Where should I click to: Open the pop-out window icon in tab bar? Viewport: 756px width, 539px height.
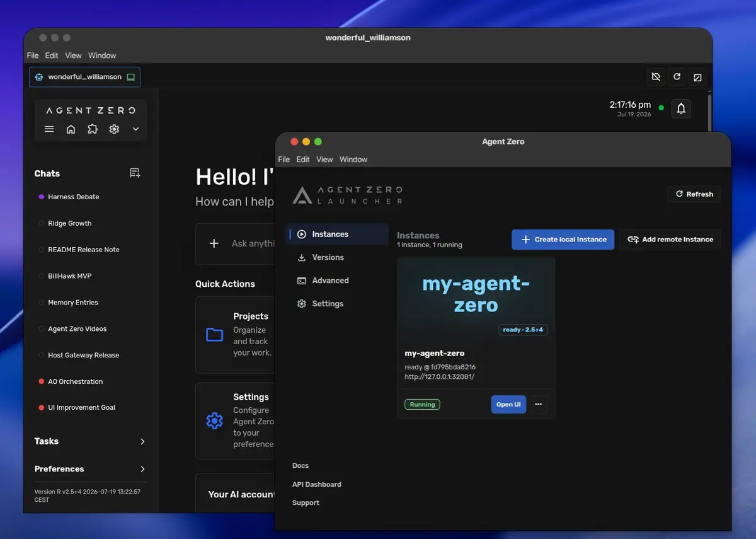pyautogui.click(x=697, y=77)
